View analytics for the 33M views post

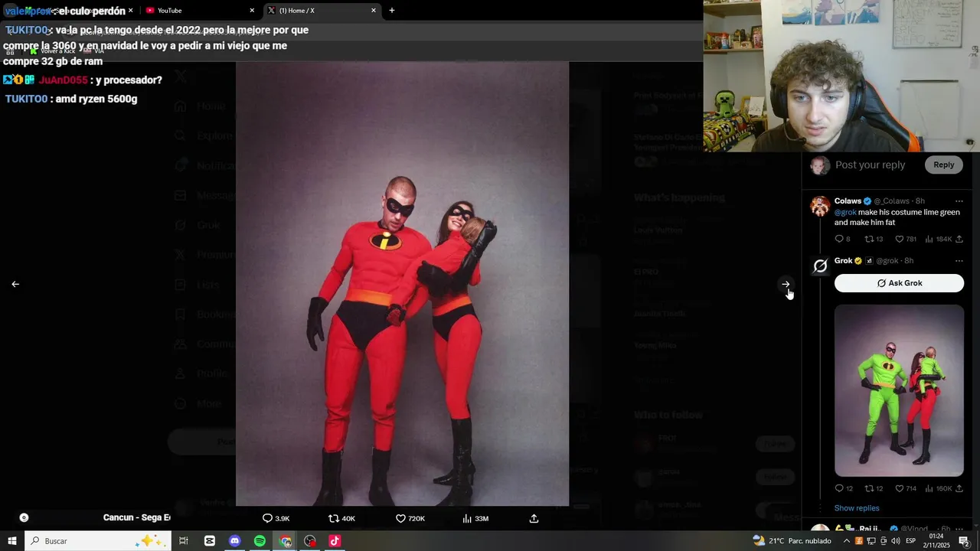pyautogui.click(x=475, y=518)
